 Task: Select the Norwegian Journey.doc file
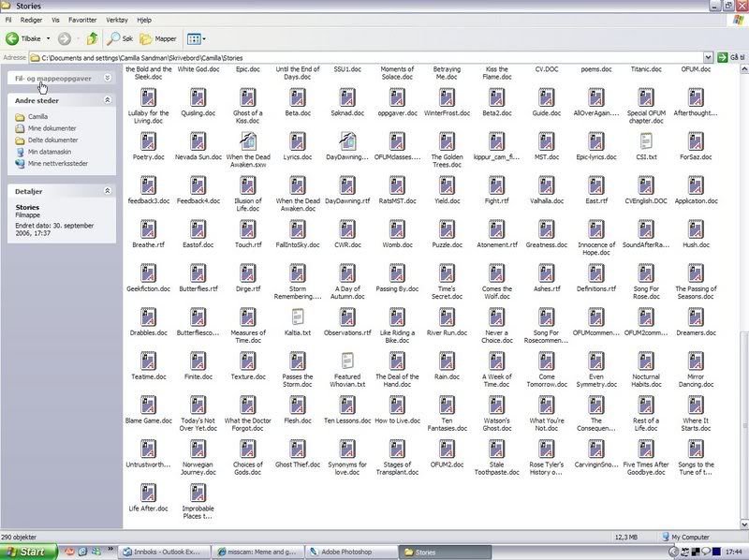point(198,449)
